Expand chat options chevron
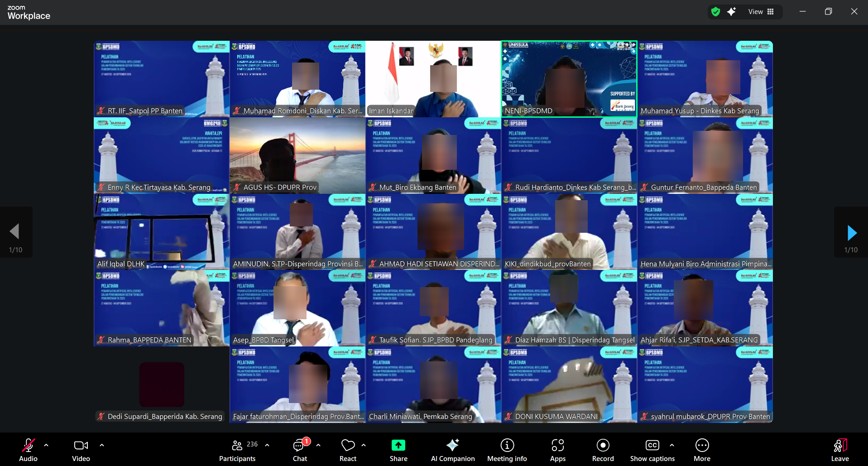Image resolution: width=868 pixels, height=466 pixels. pos(318,445)
